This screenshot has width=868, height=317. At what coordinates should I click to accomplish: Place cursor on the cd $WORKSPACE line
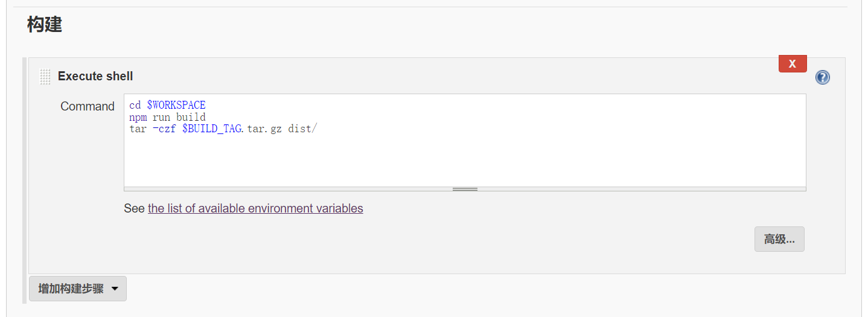point(167,105)
